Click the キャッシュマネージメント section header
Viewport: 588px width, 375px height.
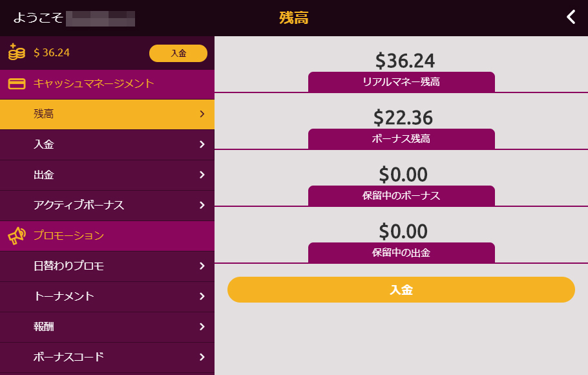tap(107, 84)
